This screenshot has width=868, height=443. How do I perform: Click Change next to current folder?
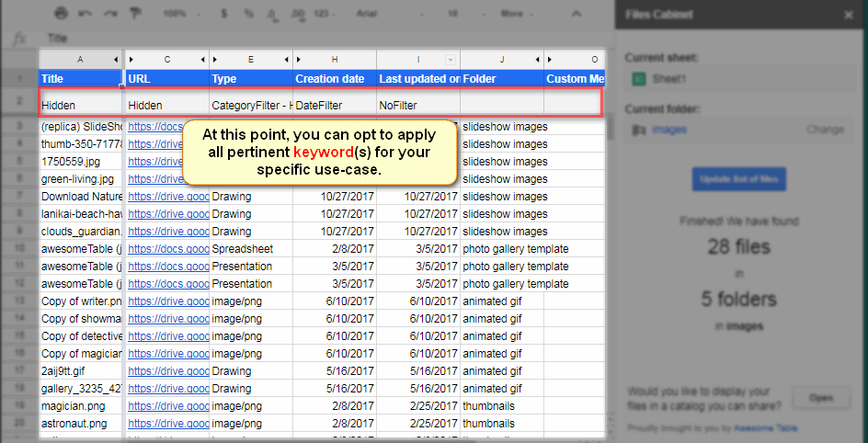pos(824,130)
